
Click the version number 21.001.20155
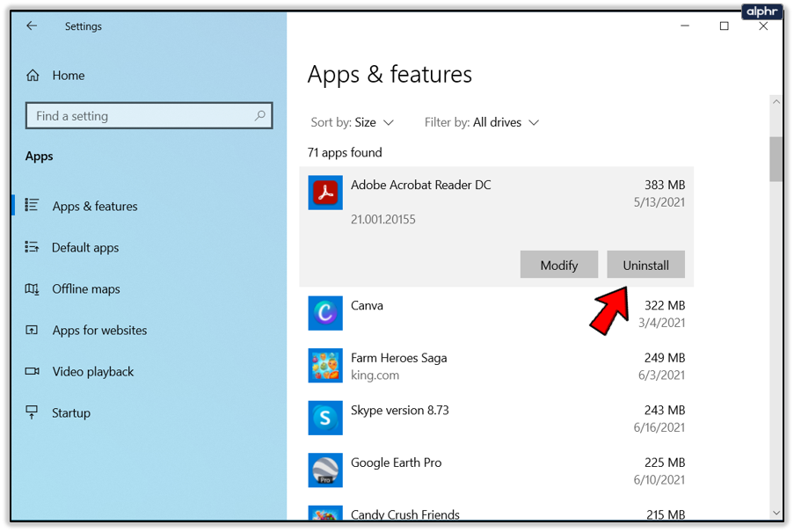pos(383,219)
